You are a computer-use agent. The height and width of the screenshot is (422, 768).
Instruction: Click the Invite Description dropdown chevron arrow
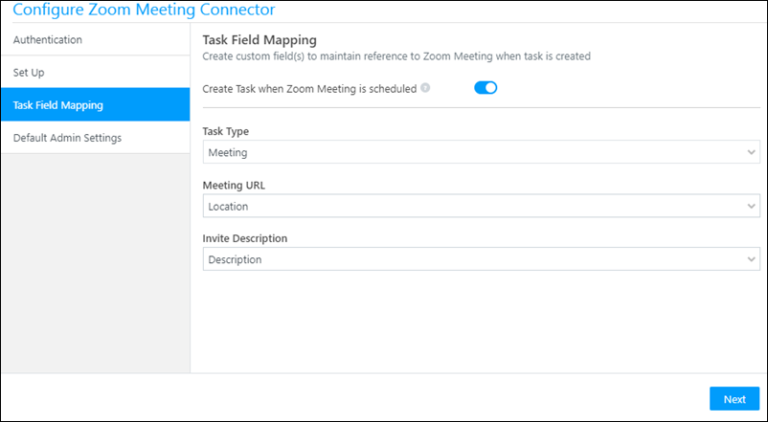751,260
